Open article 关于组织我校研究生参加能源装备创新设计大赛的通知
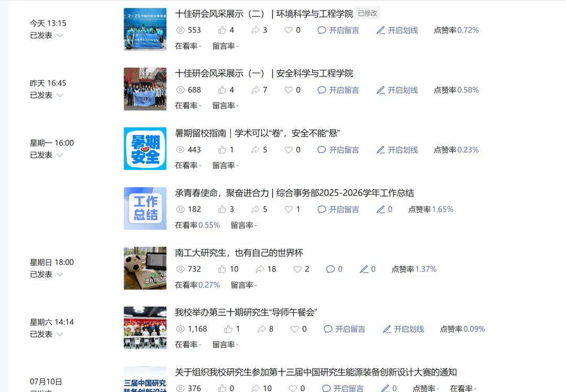The width and height of the screenshot is (566, 392). point(316,372)
